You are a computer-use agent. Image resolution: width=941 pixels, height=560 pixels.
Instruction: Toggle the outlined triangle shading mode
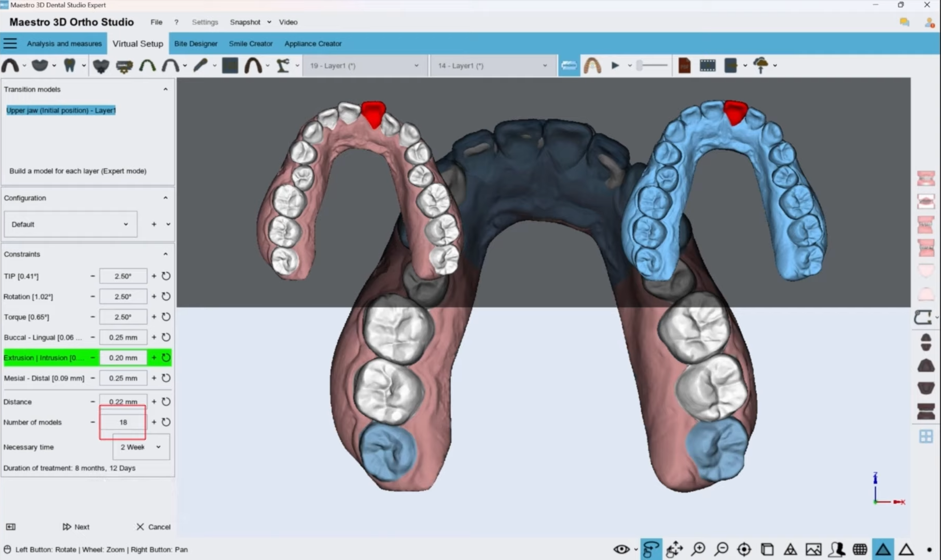(906, 549)
